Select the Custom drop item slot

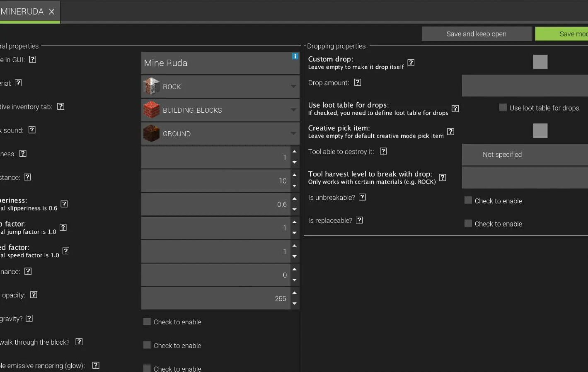pyautogui.click(x=540, y=62)
